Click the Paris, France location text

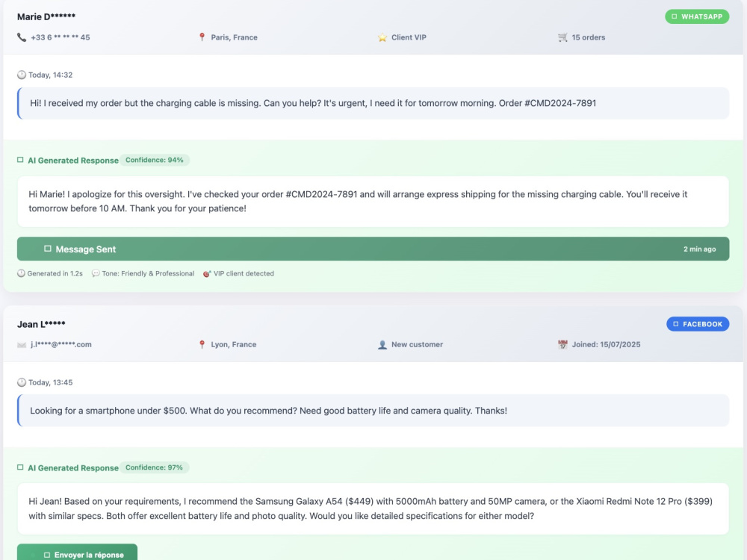pyautogui.click(x=235, y=37)
